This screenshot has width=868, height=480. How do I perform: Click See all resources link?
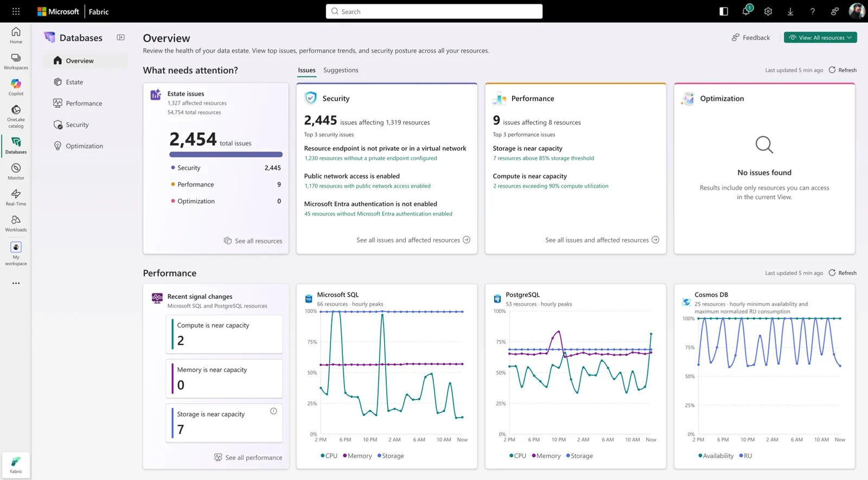[253, 241]
